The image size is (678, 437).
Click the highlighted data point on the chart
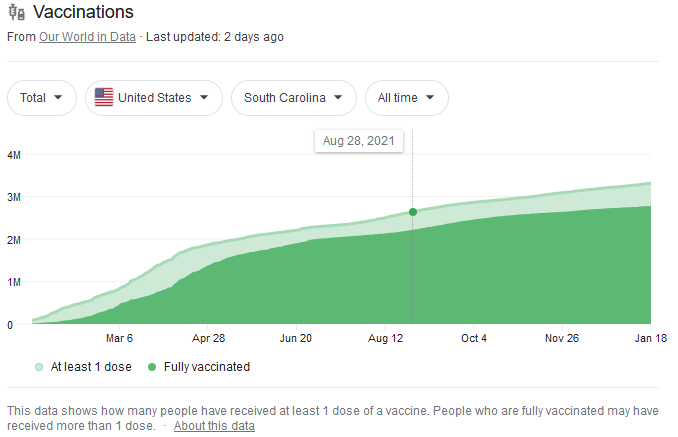(413, 212)
